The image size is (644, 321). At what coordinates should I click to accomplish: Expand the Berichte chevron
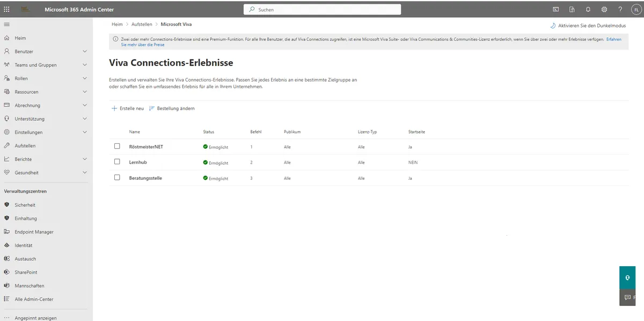click(85, 159)
